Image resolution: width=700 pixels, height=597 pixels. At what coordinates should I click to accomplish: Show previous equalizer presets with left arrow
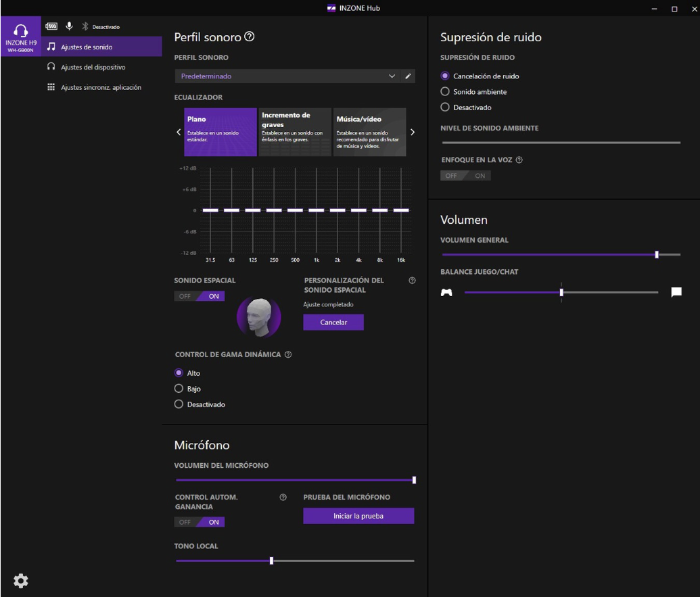pos(179,132)
